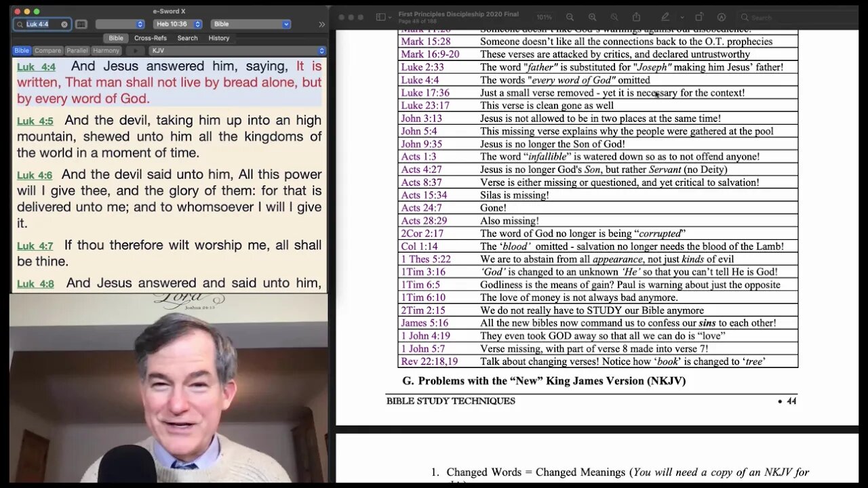Open the Bible module dropdown
868x488 pixels.
[250, 24]
